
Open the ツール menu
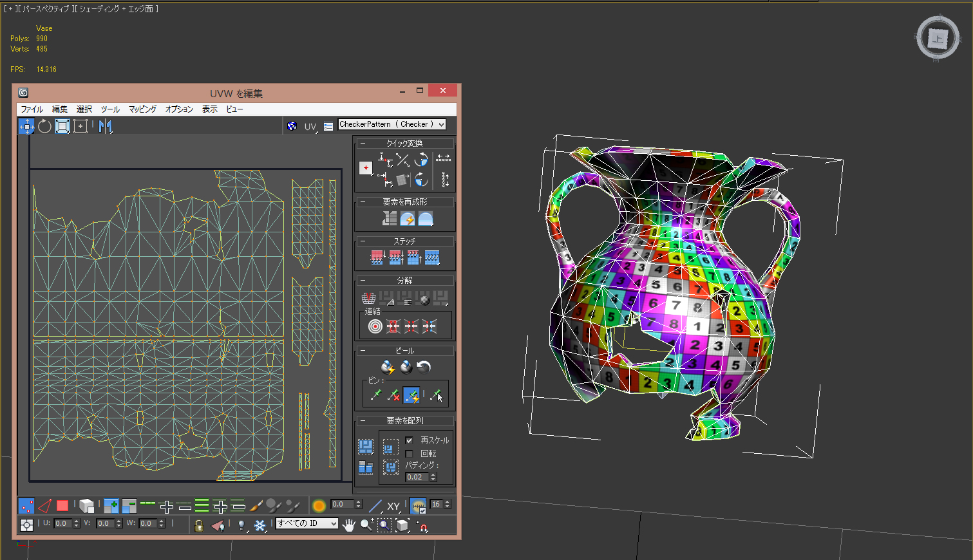click(110, 109)
